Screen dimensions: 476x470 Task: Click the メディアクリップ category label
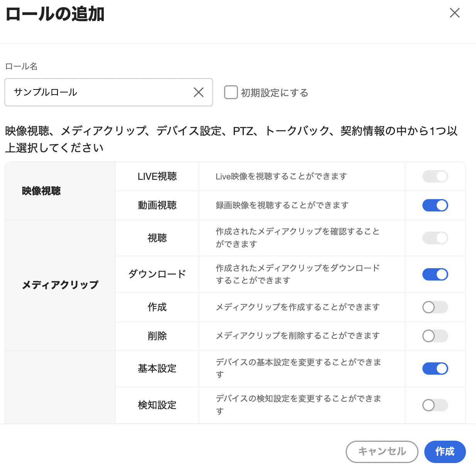[x=60, y=286]
